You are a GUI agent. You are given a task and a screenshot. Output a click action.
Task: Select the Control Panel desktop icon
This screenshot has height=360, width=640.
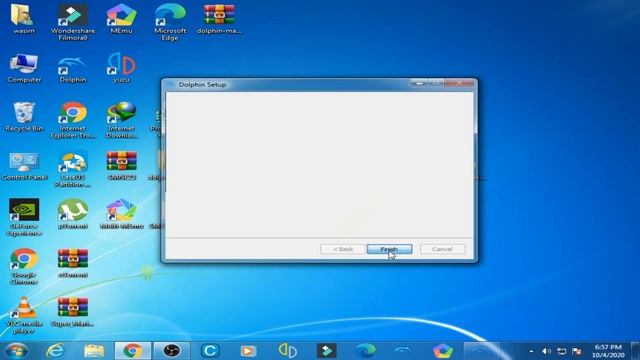24,166
